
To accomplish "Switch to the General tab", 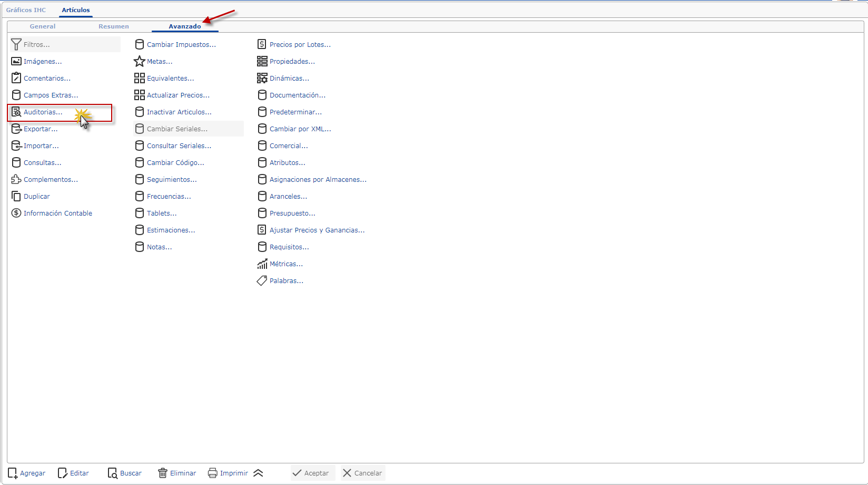I will click(x=43, y=26).
